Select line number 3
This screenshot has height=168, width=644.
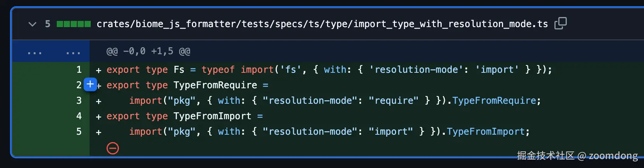[x=79, y=101]
